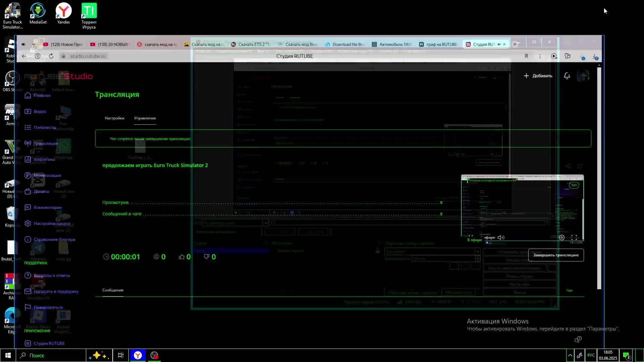Close the Студия RUT browser tab
This screenshot has height=362, width=644.
click(x=504, y=44)
